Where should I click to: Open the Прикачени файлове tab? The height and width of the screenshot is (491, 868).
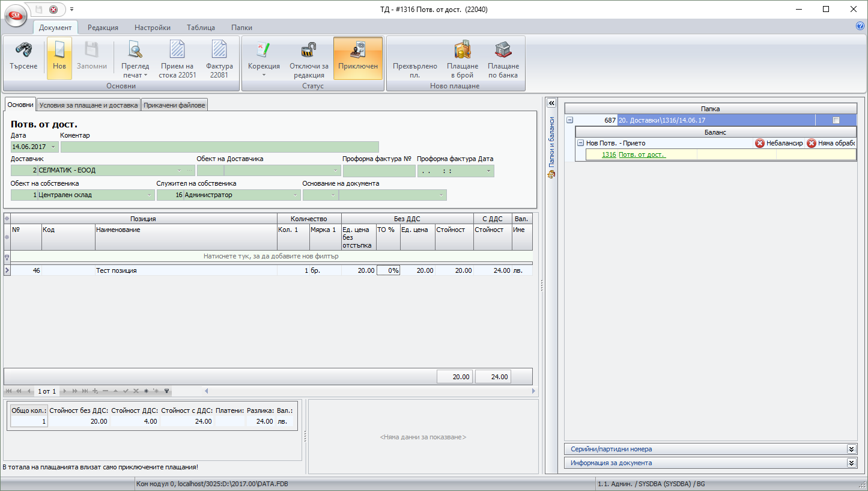point(174,105)
